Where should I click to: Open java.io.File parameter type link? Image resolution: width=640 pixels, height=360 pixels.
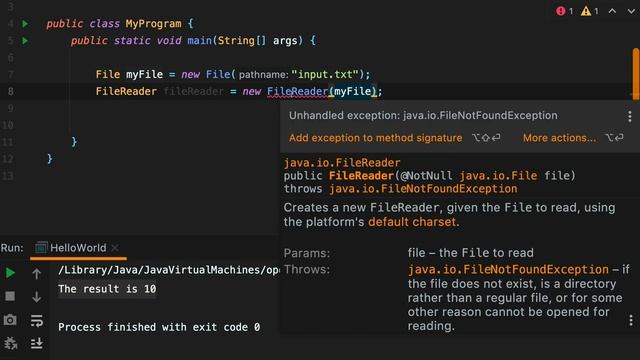498,176
